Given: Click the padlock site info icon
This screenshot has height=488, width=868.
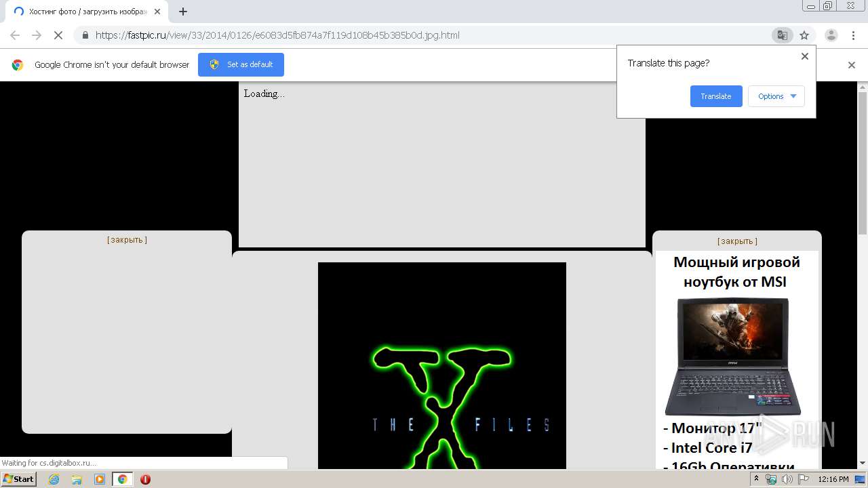Looking at the screenshot, I should 85,35.
